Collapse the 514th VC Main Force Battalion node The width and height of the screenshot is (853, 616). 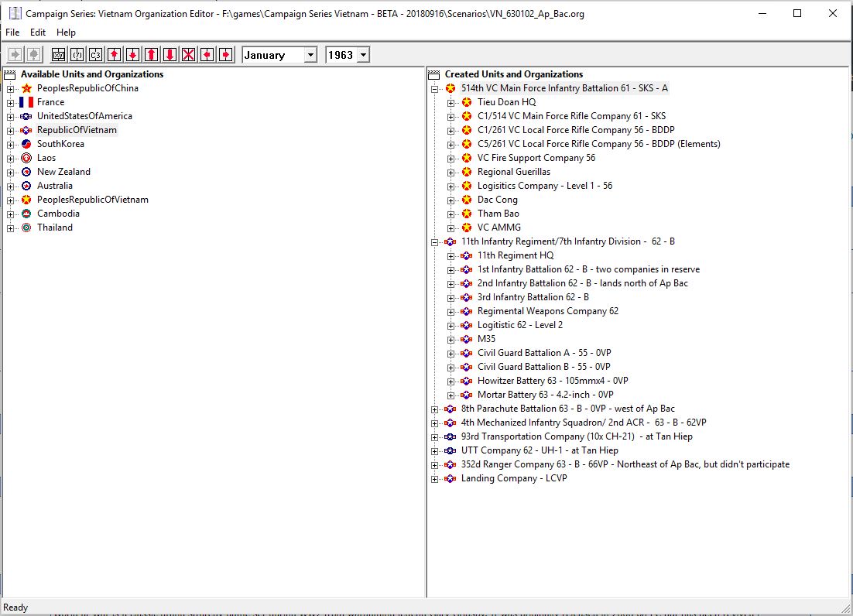[x=435, y=89]
